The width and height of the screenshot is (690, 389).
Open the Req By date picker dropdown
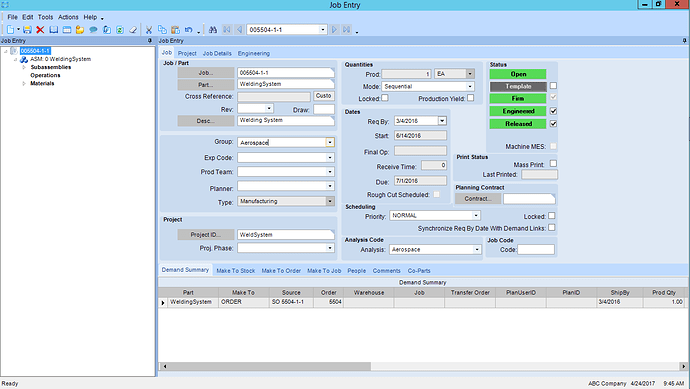[x=442, y=121]
